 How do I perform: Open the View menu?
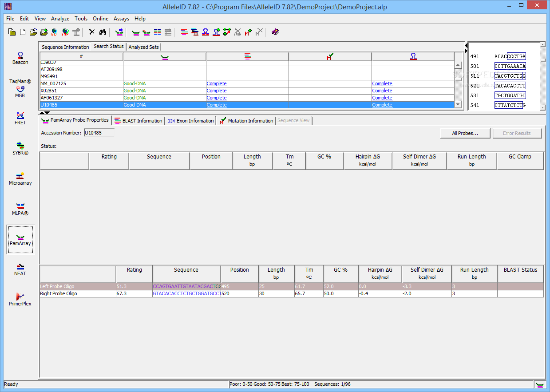(x=40, y=19)
